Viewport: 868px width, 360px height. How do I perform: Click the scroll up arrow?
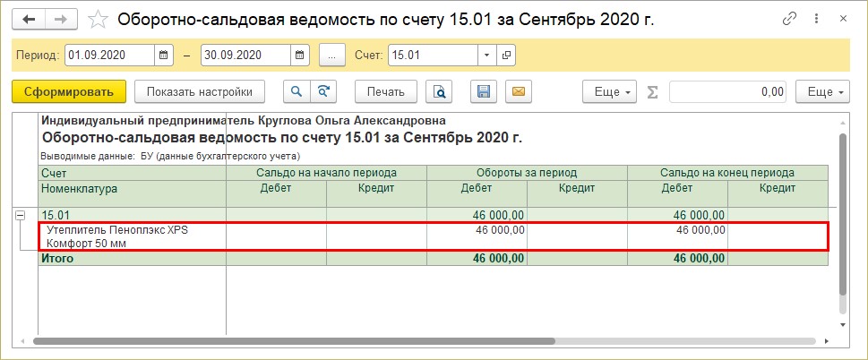click(x=843, y=122)
